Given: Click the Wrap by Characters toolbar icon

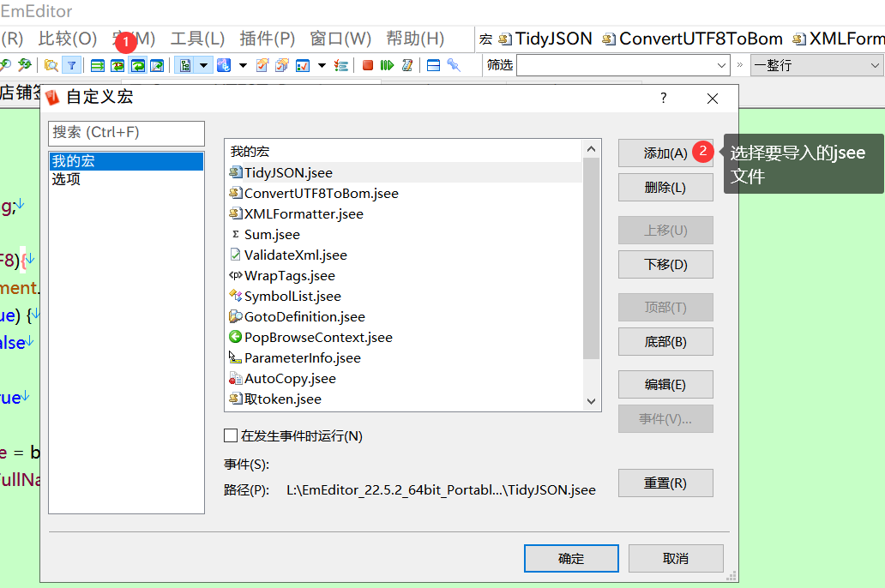Looking at the screenshot, I should click(117, 65).
